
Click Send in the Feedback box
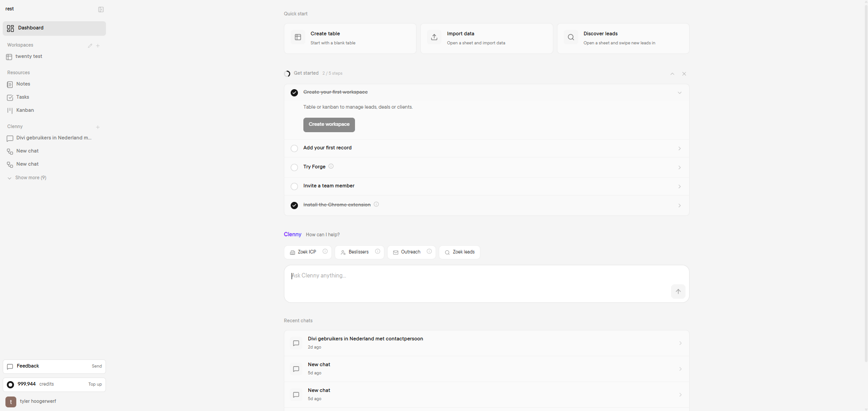pyautogui.click(x=97, y=366)
